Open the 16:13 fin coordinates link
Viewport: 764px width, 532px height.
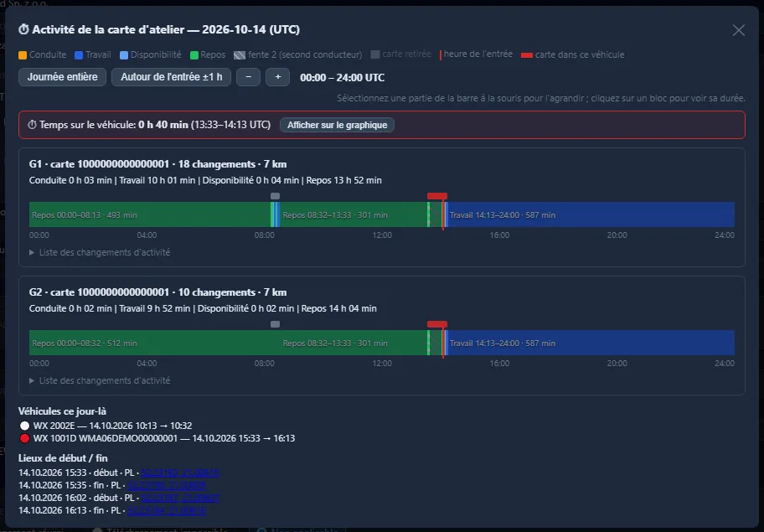[x=166, y=510]
